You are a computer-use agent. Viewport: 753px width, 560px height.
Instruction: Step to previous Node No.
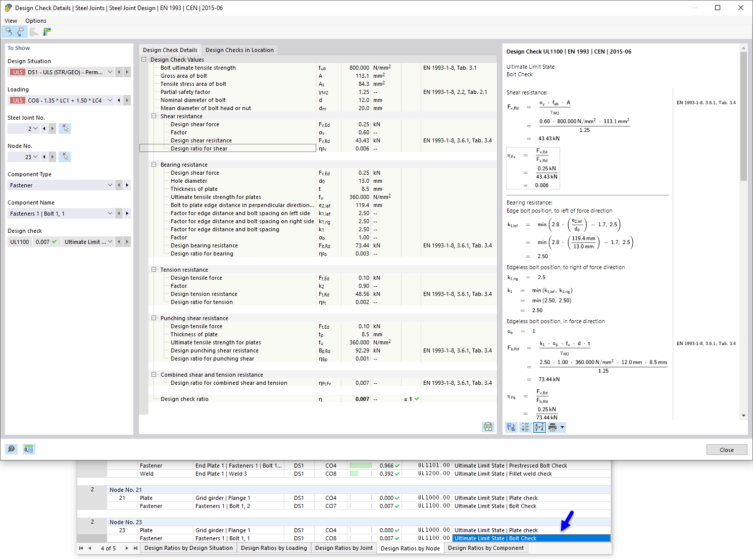pyautogui.click(x=44, y=157)
